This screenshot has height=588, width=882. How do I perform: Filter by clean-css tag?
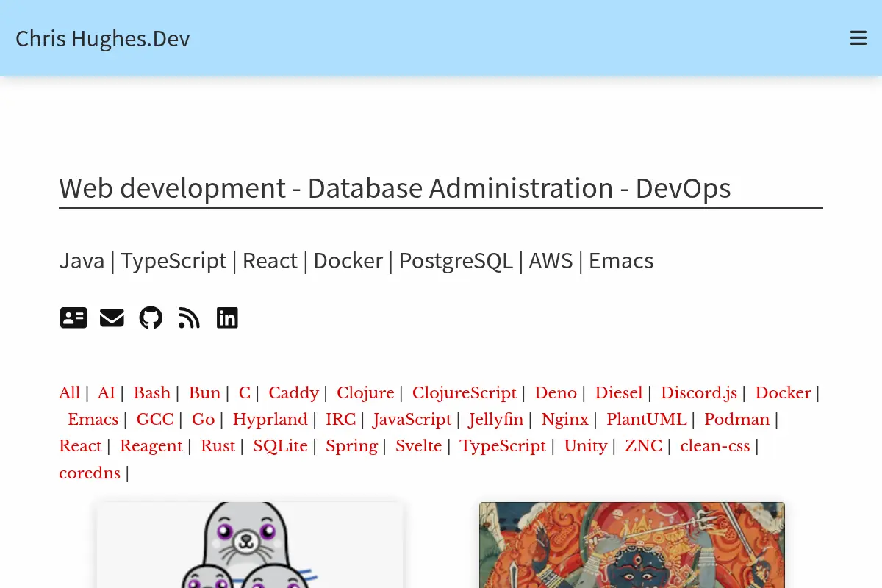point(715,445)
